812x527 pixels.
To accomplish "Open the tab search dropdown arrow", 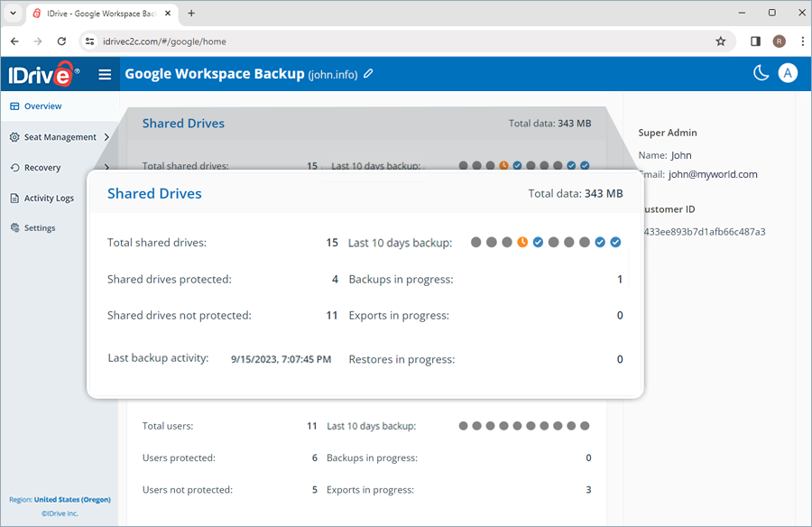I will (x=13, y=13).
